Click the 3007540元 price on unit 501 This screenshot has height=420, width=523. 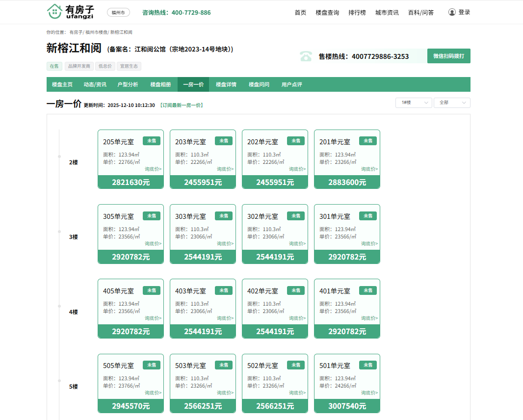click(347, 406)
